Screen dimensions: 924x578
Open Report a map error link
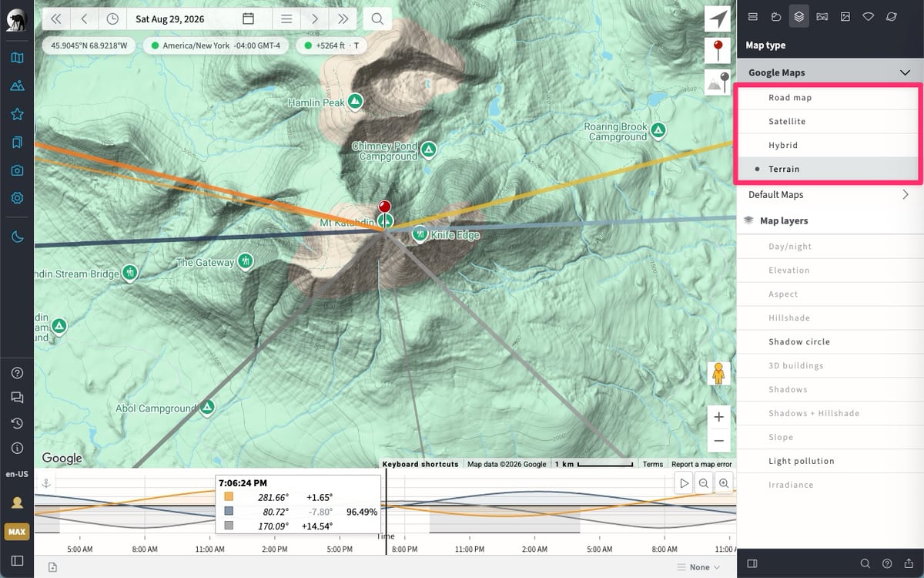point(701,464)
